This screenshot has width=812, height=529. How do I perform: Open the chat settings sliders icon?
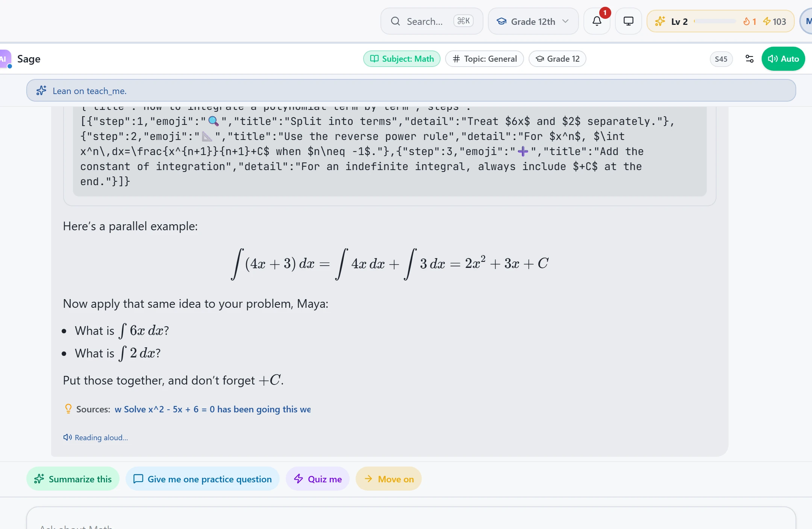pos(749,59)
